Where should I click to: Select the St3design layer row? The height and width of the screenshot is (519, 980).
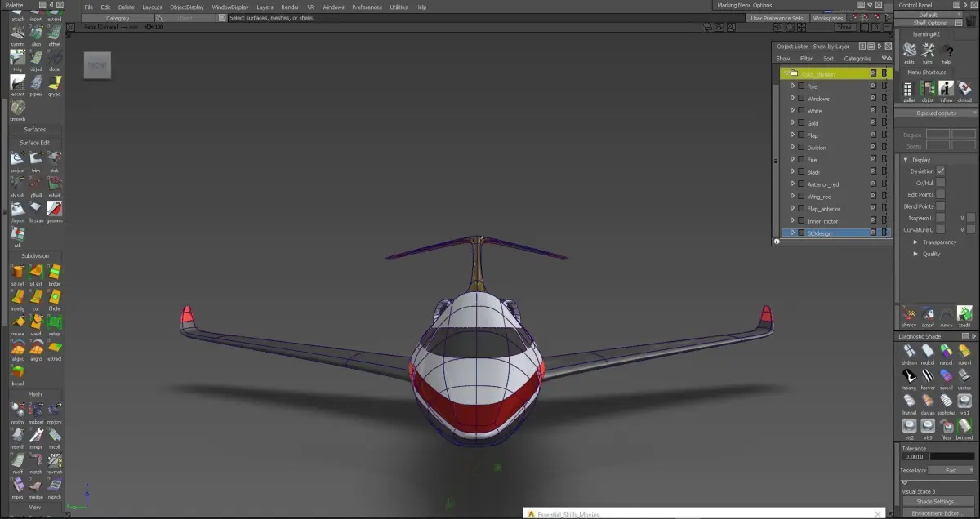834,233
